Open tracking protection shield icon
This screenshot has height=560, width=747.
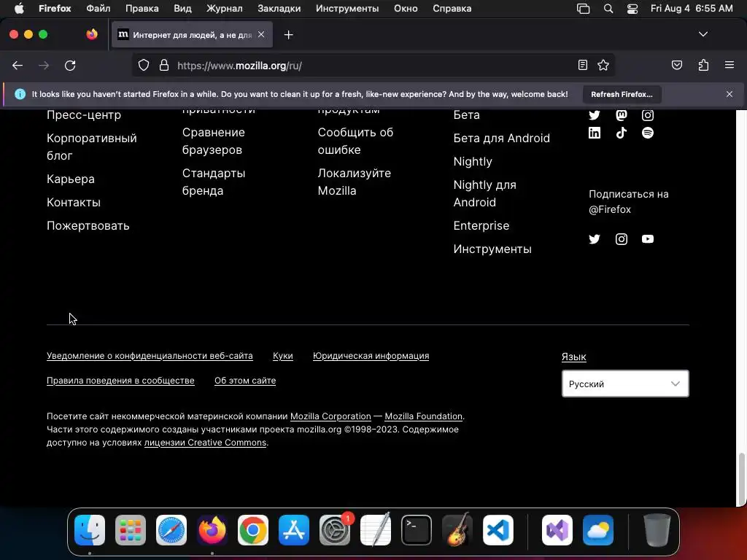coord(144,65)
